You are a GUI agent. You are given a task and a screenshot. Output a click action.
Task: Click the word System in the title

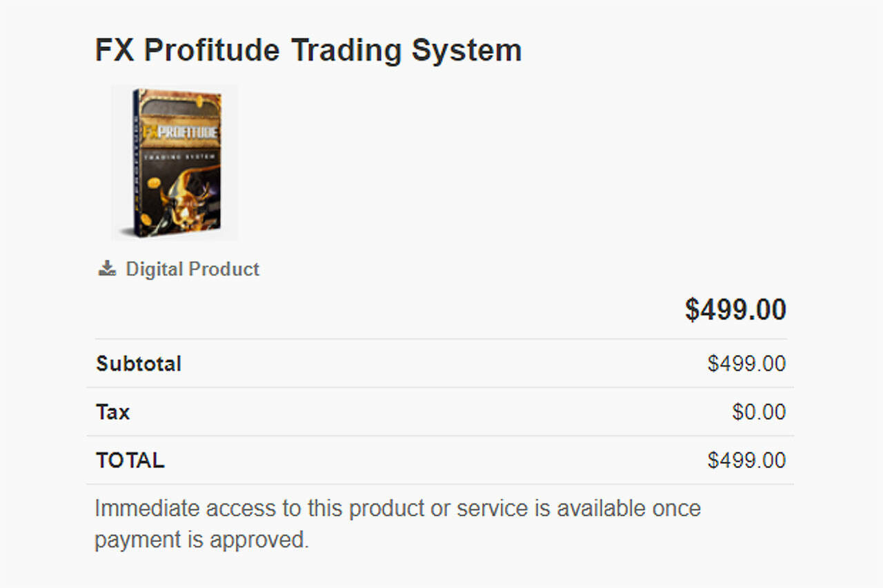[466, 50]
